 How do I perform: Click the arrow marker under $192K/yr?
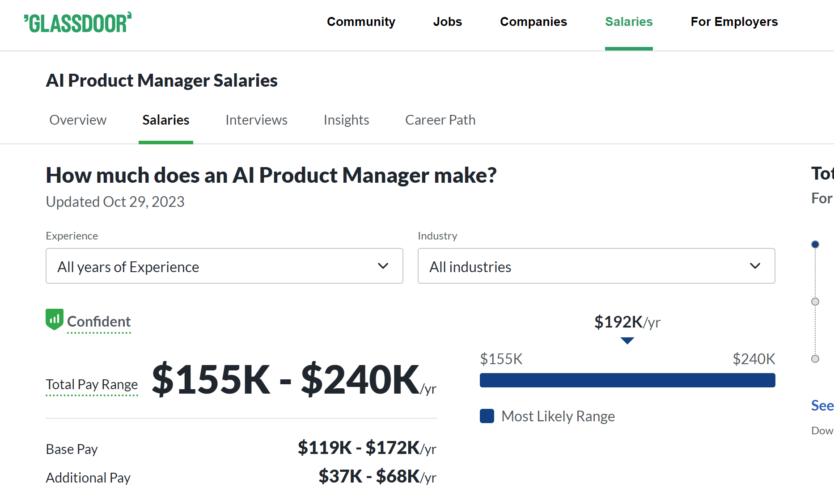click(x=627, y=340)
